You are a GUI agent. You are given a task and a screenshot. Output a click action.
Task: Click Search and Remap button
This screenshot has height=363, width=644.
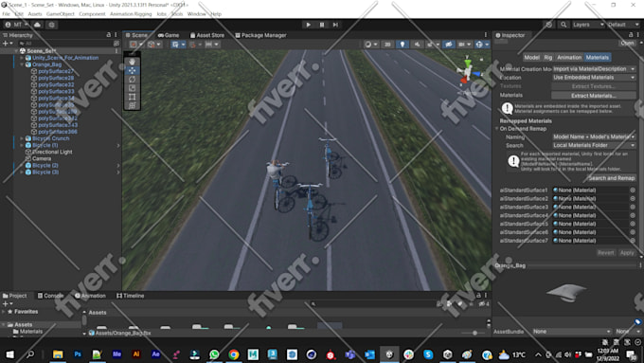[x=612, y=178]
